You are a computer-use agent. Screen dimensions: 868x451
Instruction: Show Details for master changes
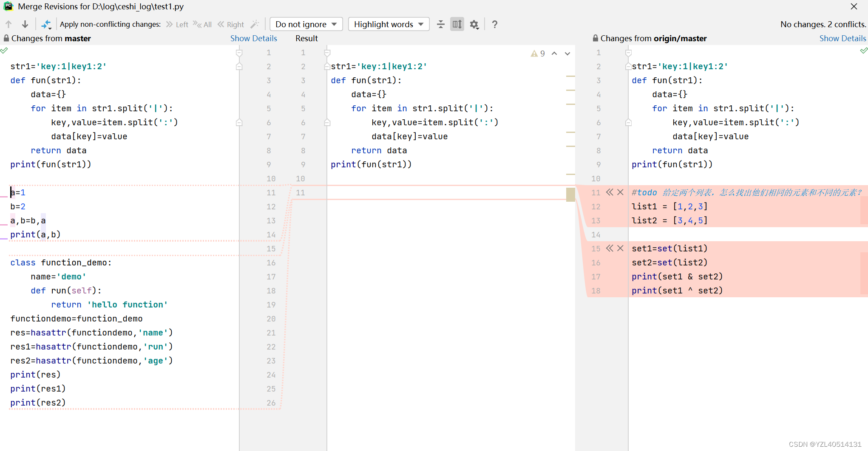(254, 38)
